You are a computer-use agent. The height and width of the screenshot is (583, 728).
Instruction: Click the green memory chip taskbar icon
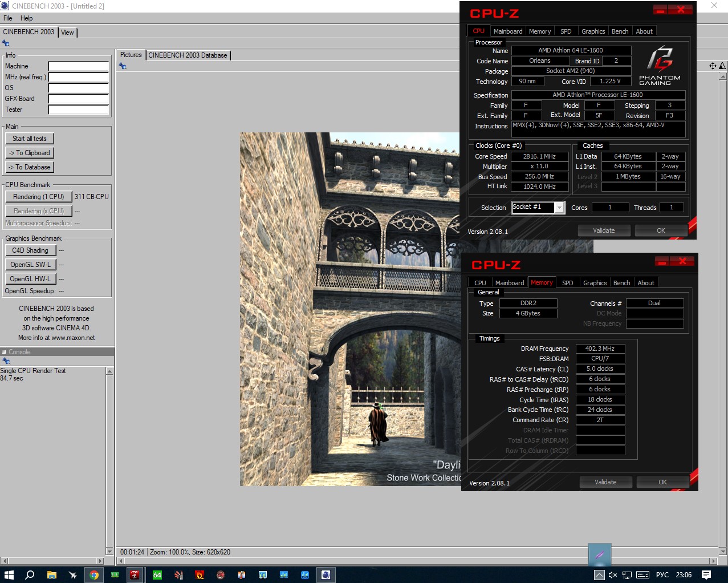[x=115, y=574]
